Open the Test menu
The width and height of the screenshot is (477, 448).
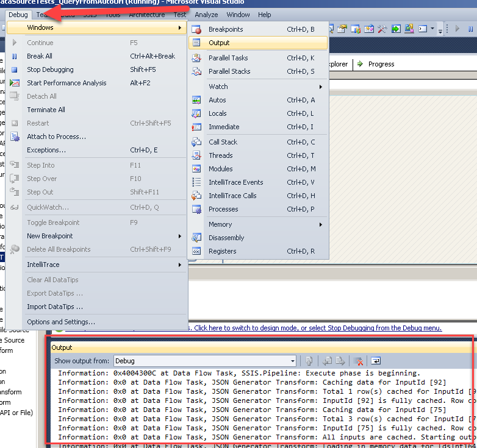tap(180, 15)
